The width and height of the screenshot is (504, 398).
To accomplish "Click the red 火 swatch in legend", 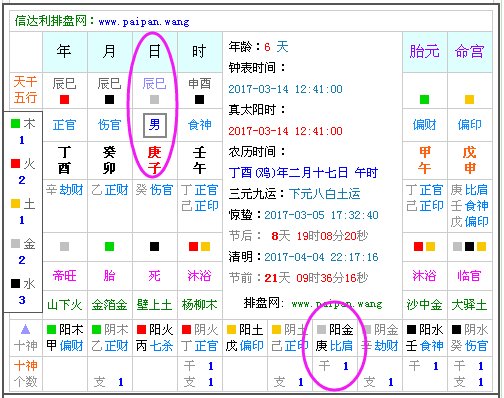I will (x=15, y=163).
